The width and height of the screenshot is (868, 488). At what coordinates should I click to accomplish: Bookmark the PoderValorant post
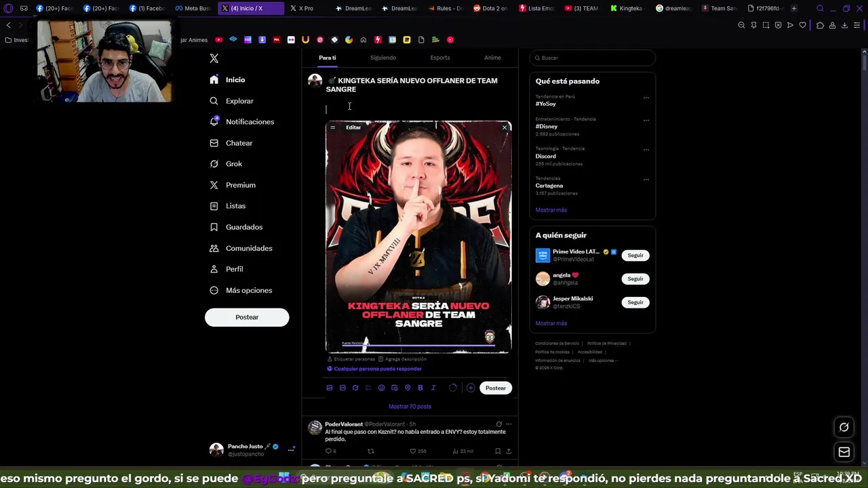coord(498,451)
